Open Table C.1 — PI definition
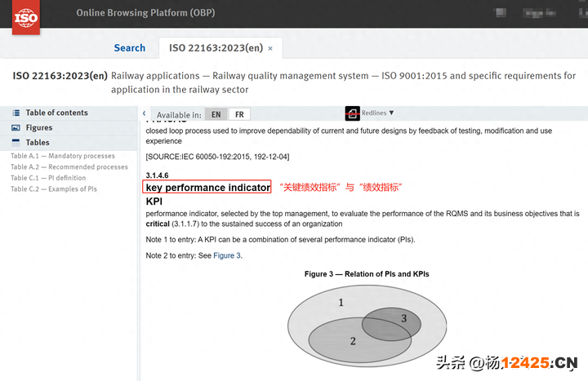Image resolution: width=588 pixels, height=381 pixels. [48, 178]
